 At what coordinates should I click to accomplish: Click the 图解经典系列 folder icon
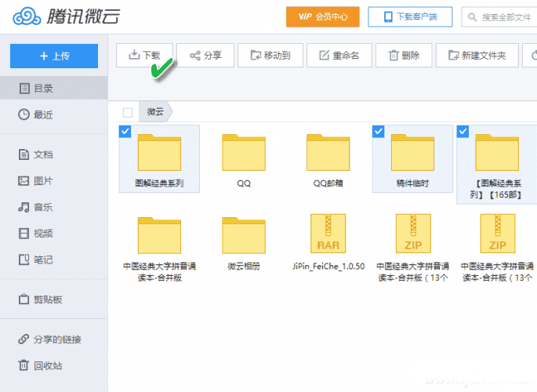(159, 152)
